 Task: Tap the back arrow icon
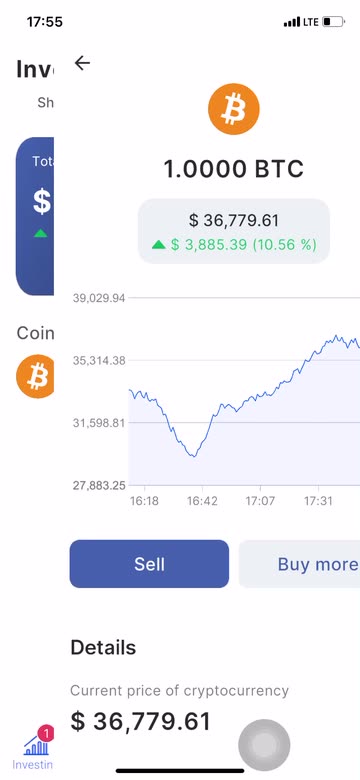click(82, 63)
